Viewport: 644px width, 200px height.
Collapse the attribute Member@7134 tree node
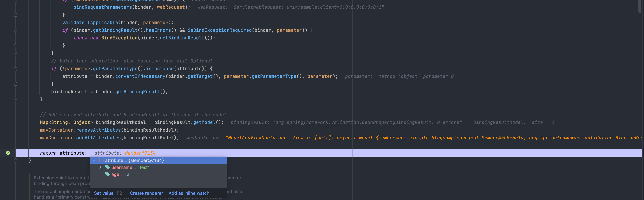pyautogui.click(x=94, y=160)
